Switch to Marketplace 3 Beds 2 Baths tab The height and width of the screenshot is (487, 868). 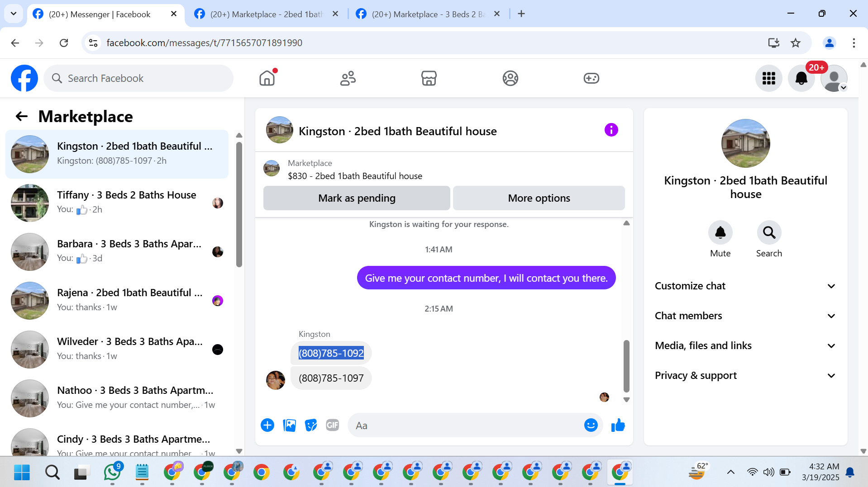click(429, 14)
